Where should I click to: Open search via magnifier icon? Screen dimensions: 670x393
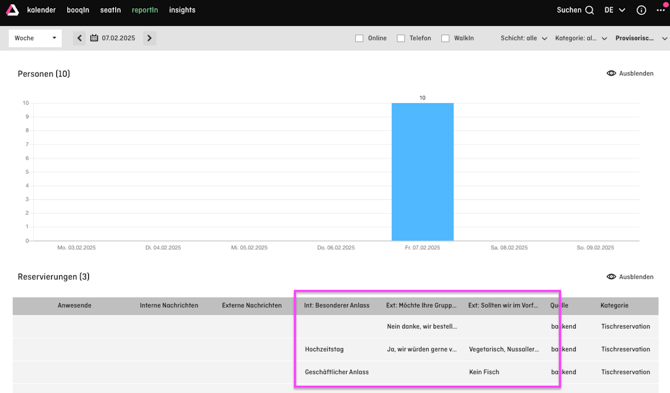pyautogui.click(x=589, y=10)
